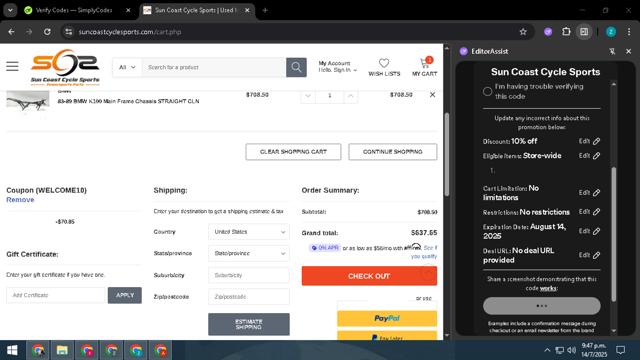
Task: Click Estimate Shipping button
Action: tap(249, 324)
